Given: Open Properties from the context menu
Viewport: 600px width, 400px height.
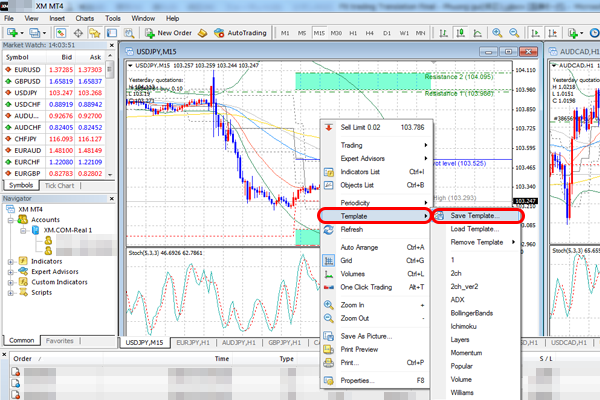Looking at the screenshot, I should click(377, 380).
